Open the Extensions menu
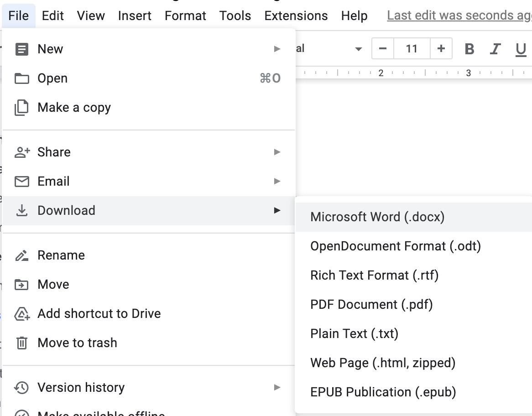This screenshot has width=532, height=416. [296, 15]
